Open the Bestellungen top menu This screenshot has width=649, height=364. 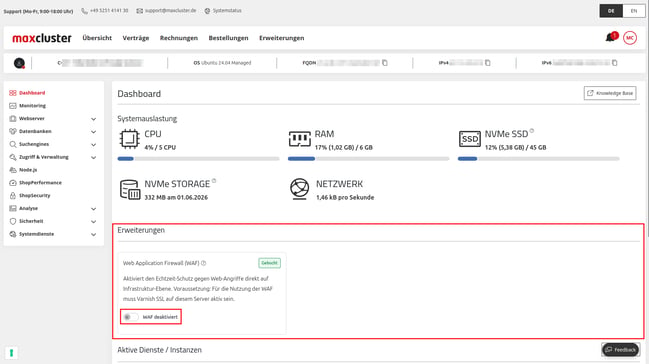tap(228, 38)
